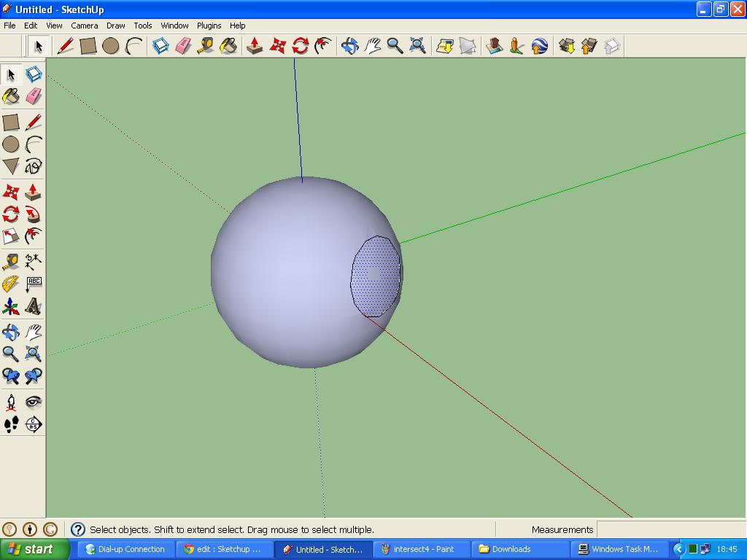Open the Window menu
The width and height of the screenshot is (747, 560).
click(x=174, y=26)
